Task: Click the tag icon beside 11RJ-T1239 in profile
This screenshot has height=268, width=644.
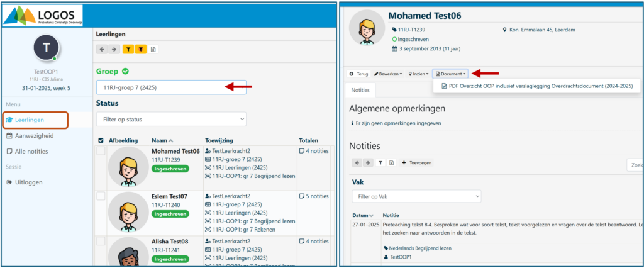Action: point(395,30)
